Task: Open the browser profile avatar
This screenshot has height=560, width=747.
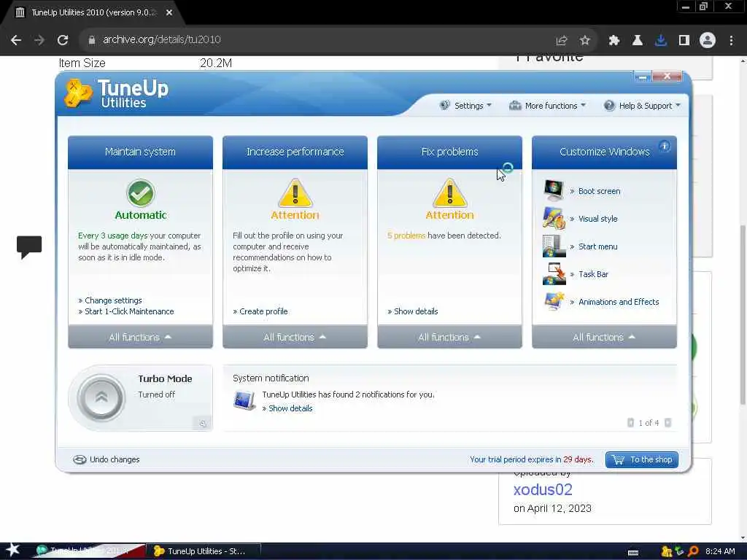Action: pyautogui.click(x=708, y=40)
